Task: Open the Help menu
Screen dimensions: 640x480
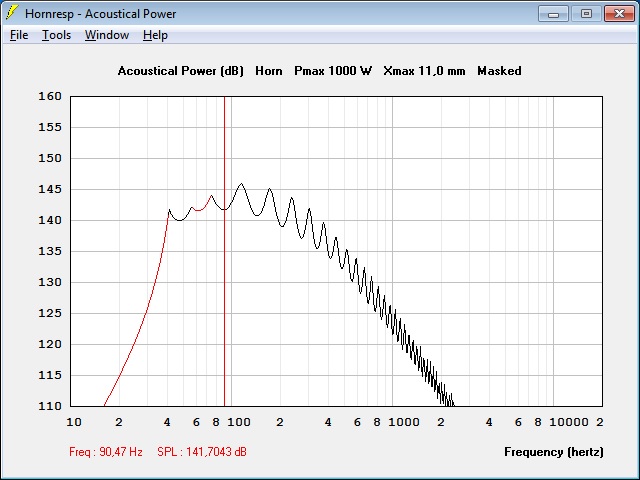Action: (x=155, y=35)
